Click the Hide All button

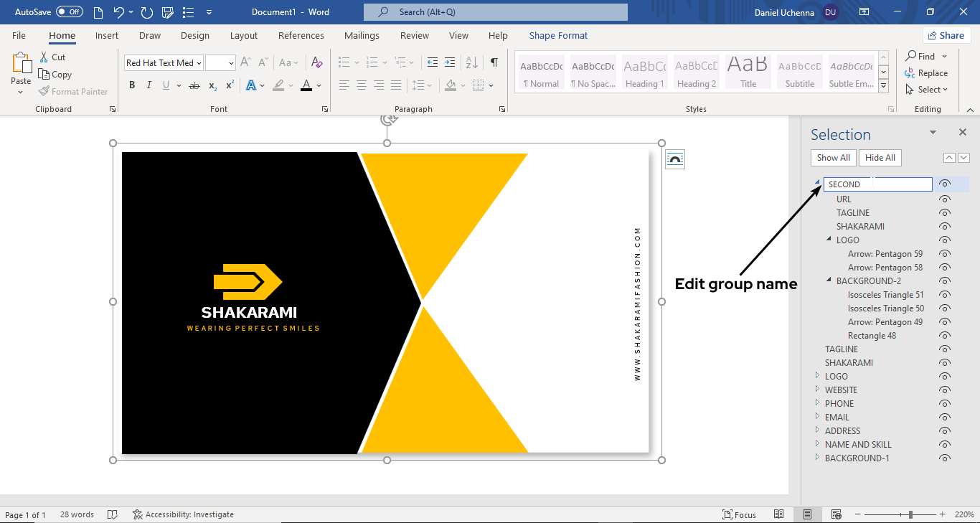tap(880, 158)
